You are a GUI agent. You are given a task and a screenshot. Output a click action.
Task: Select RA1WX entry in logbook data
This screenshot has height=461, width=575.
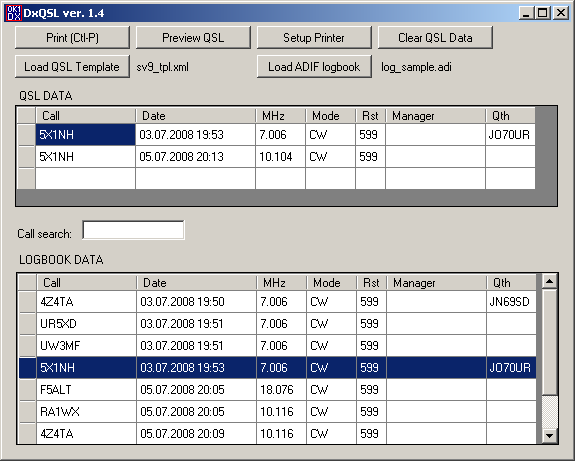click(277, 411)
